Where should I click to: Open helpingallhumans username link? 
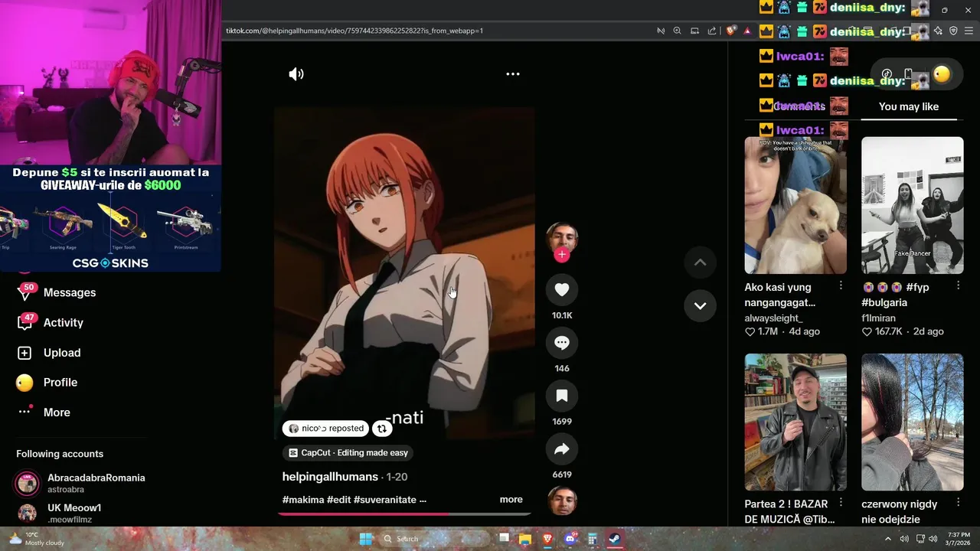coord(330,477)
